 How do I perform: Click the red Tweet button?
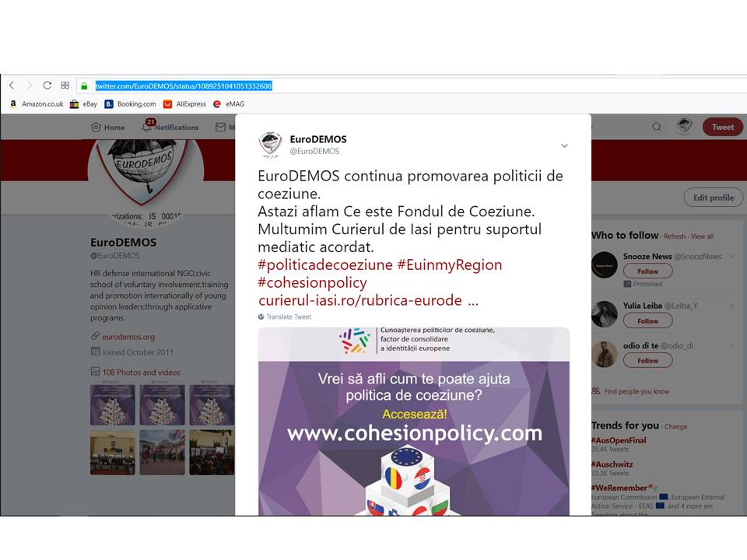pos(723,127)
